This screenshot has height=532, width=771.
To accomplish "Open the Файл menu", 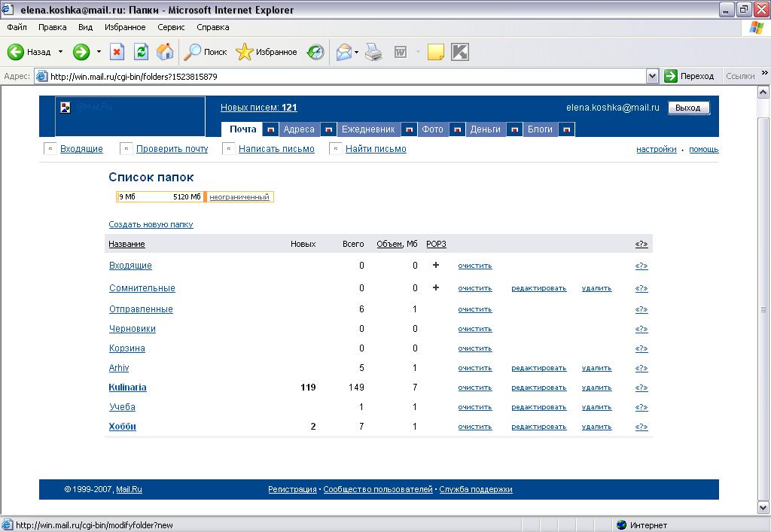I will [x=17, y=27].
